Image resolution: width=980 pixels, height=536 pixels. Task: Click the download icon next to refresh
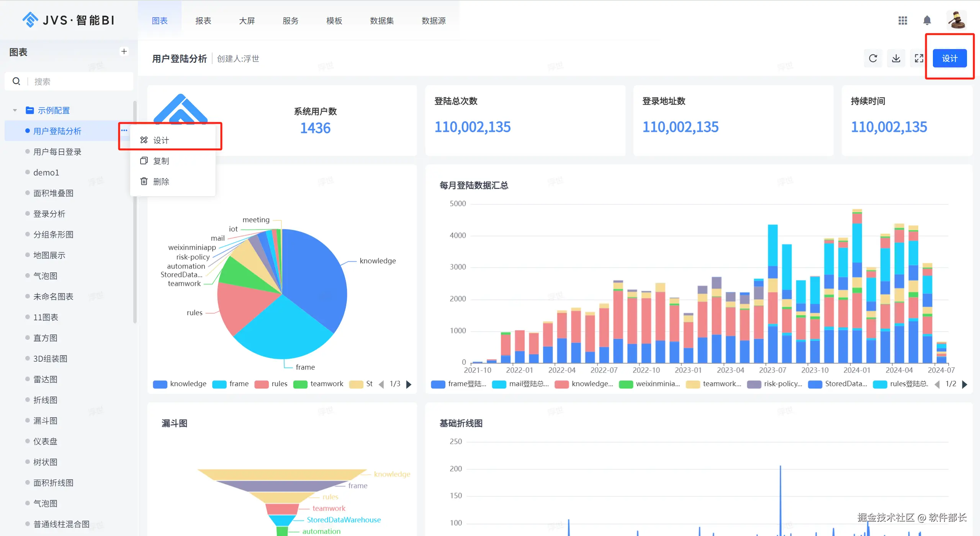click(x=896, y=58)
